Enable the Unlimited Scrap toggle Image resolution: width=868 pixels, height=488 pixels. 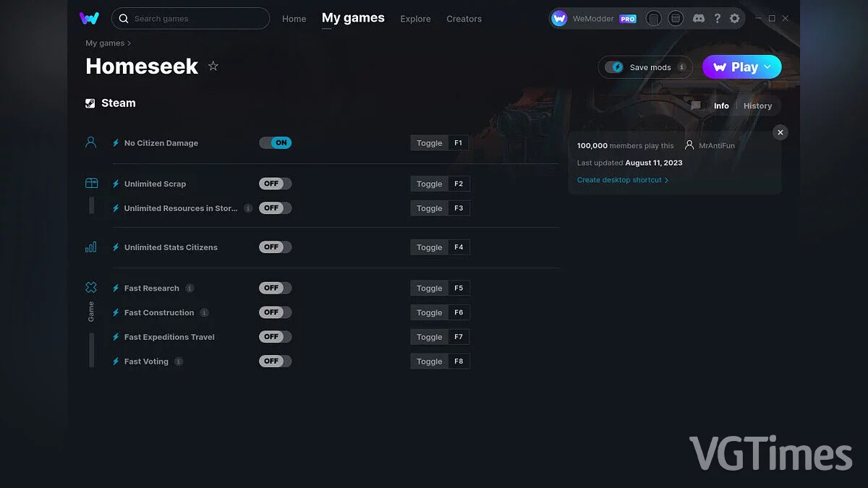pos(276,184)
